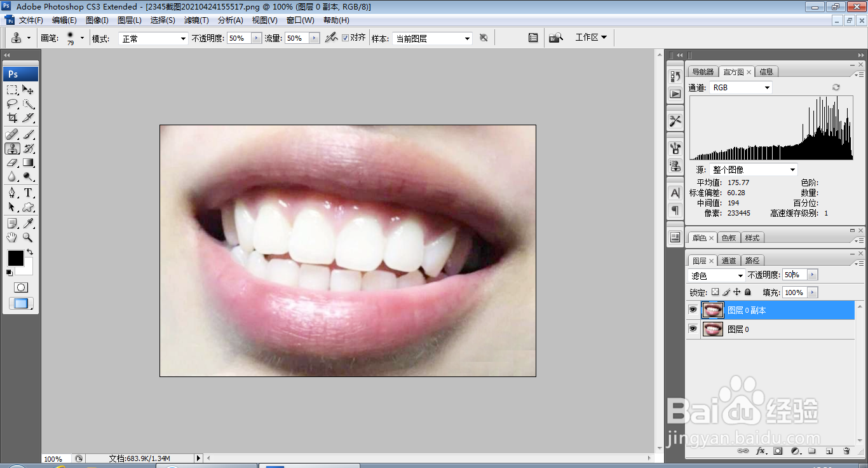Toggle lock position
The height and width of the screenshot is (468, 868).
736,292
